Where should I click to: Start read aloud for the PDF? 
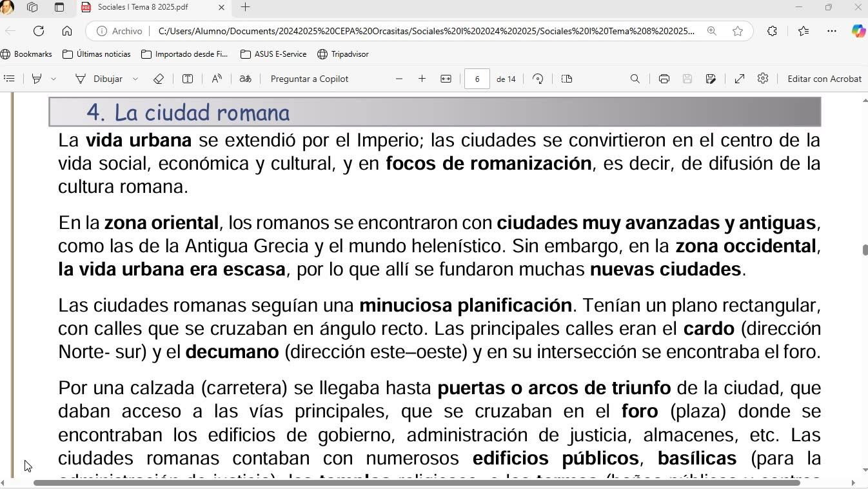point(217,79)
